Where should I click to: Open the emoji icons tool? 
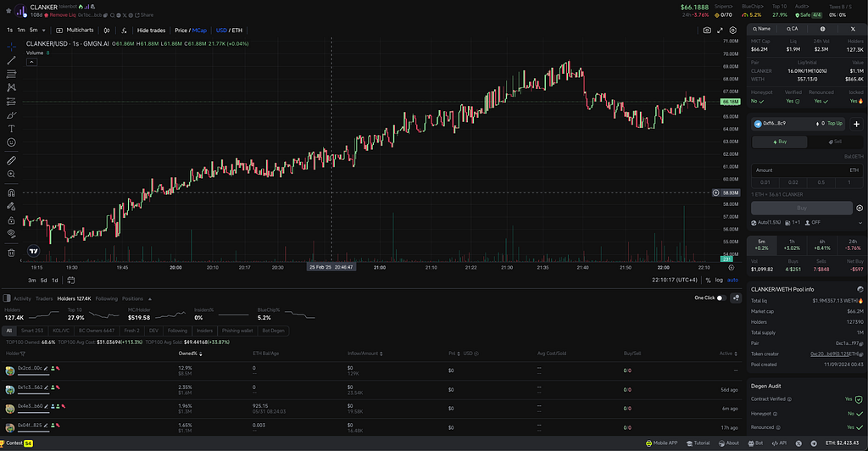click(x=11, y=142)
